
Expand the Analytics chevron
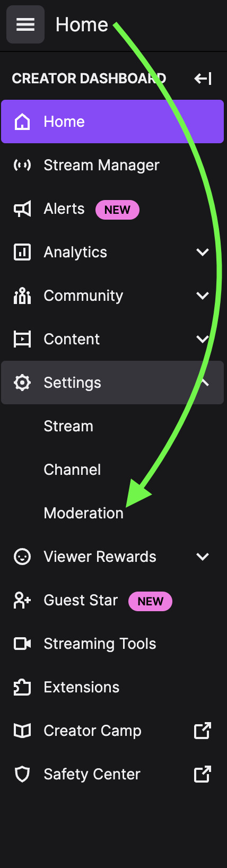point(203,252)
